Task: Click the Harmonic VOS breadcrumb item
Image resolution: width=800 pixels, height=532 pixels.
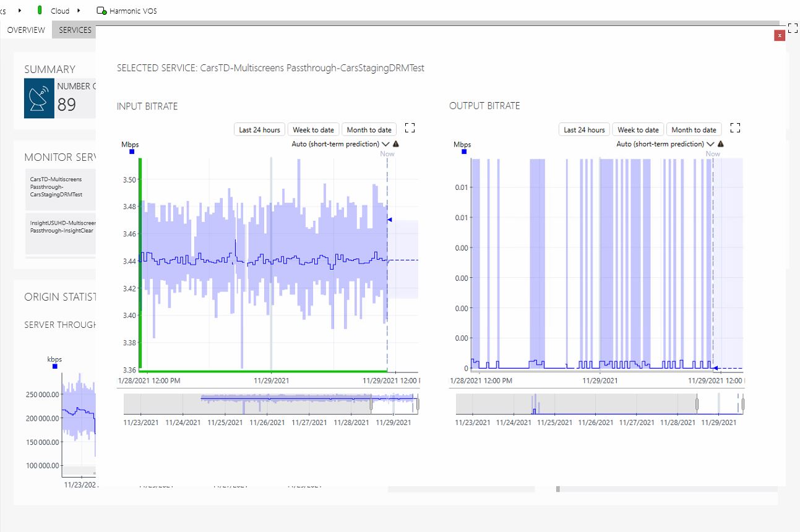Action: click(x=133, y=11)
